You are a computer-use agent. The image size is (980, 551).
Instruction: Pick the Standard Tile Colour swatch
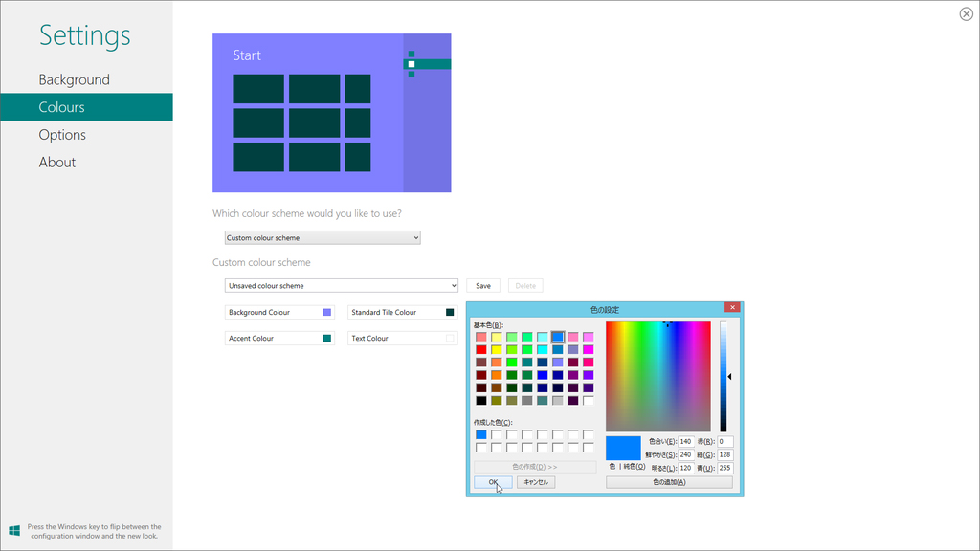[450, 312]
